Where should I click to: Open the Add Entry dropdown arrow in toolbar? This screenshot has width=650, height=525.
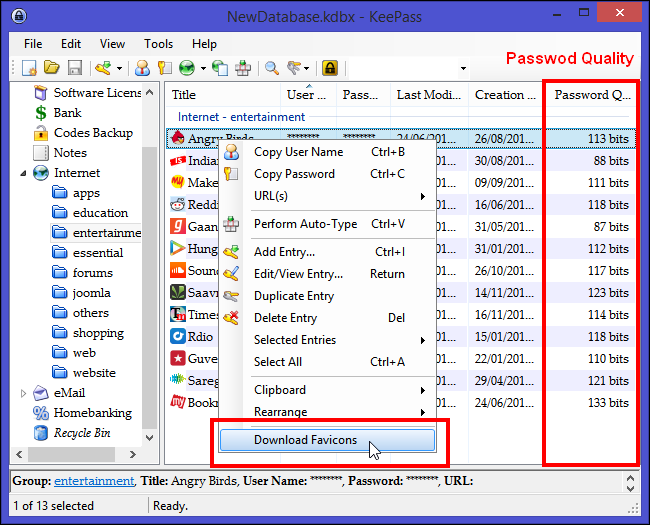coord(119,68)
